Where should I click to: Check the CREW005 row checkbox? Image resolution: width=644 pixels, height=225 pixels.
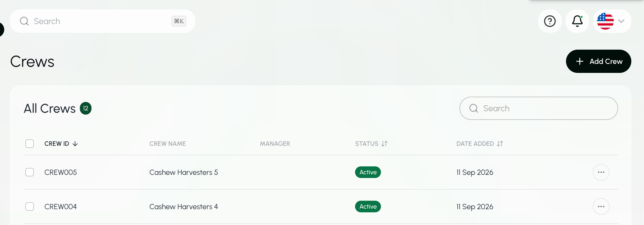(30, 172)
